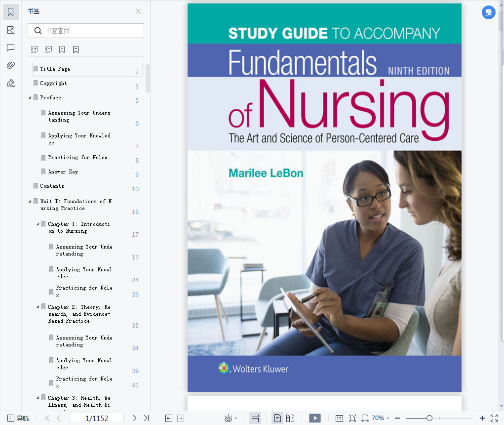Go to the Copyright bookmark

pos(53,84)
